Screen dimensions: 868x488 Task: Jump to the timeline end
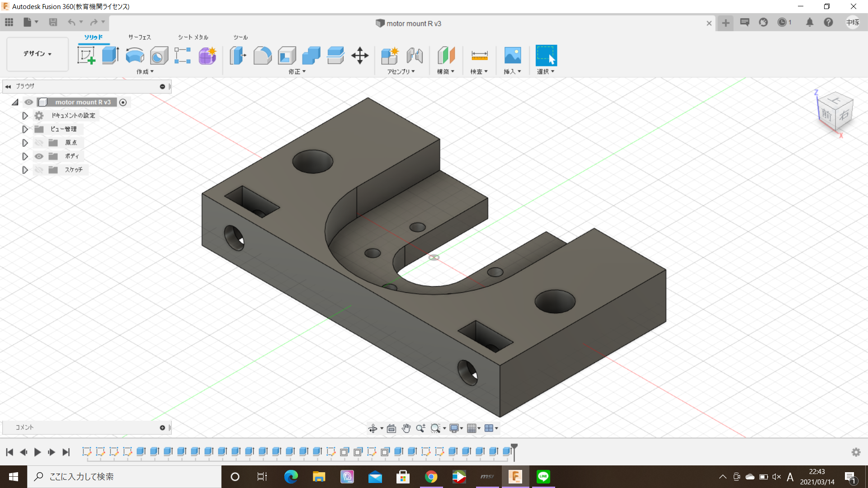(66, 452)
